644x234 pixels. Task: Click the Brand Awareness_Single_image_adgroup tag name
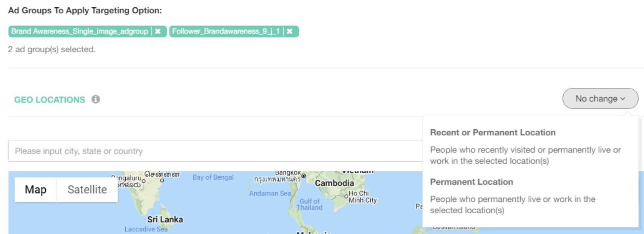pos(79,32)
